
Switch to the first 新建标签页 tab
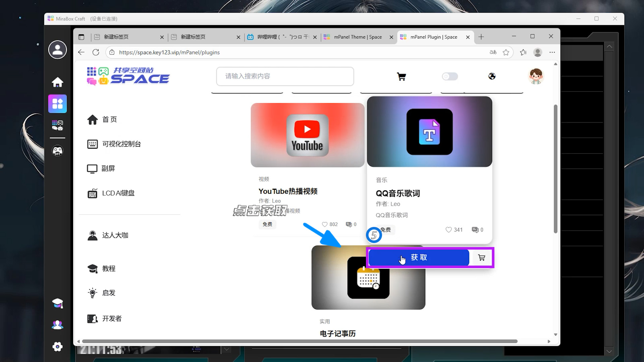pyautogui.click(x=129, y=37)
